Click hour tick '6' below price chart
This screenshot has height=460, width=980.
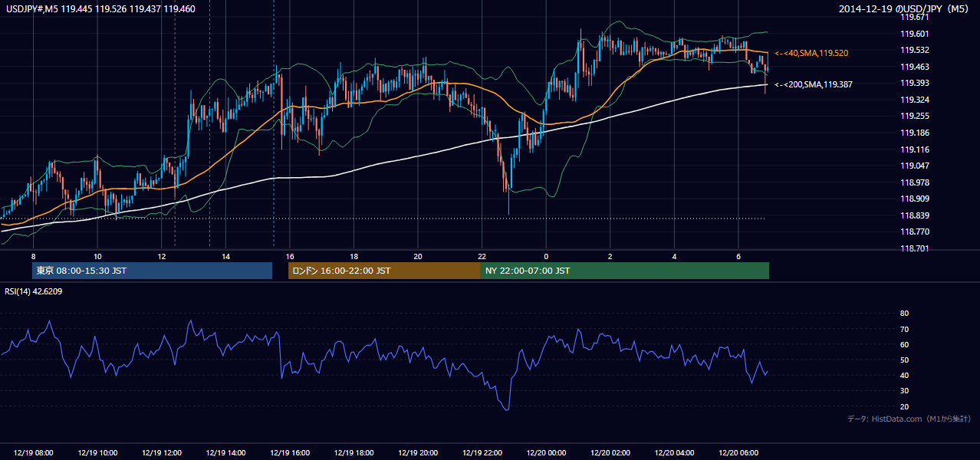[738, 256]
